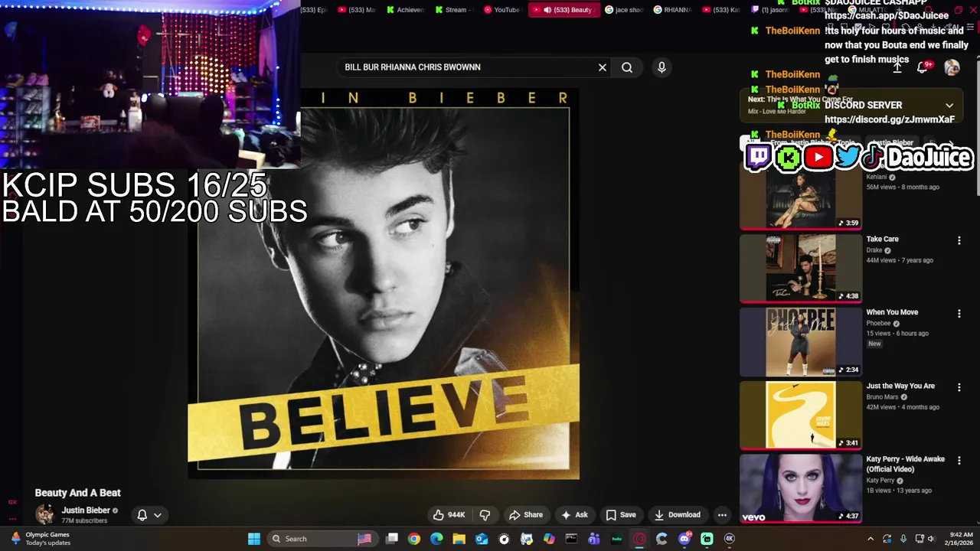The width and height of the screenshot is (980, 551).
Task: Go to the Justin Bieber channel name link
Action: point(86,510)
